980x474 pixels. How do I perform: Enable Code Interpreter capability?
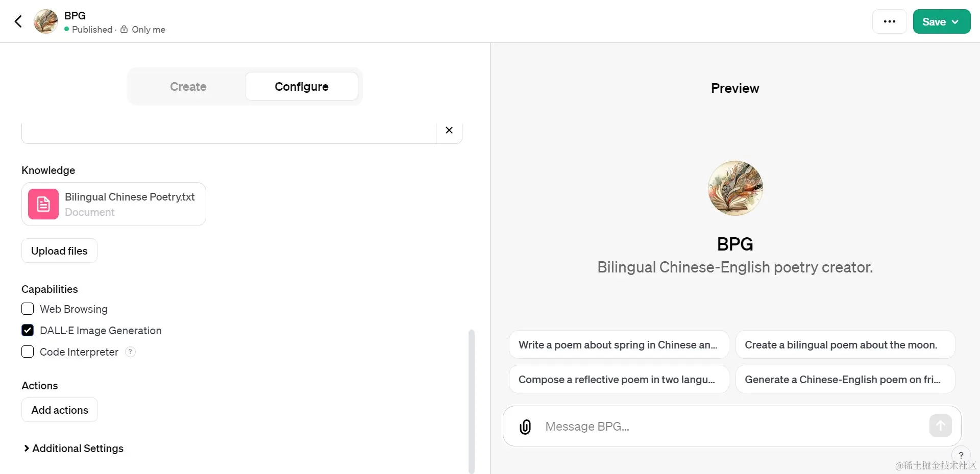pos(27,352)
